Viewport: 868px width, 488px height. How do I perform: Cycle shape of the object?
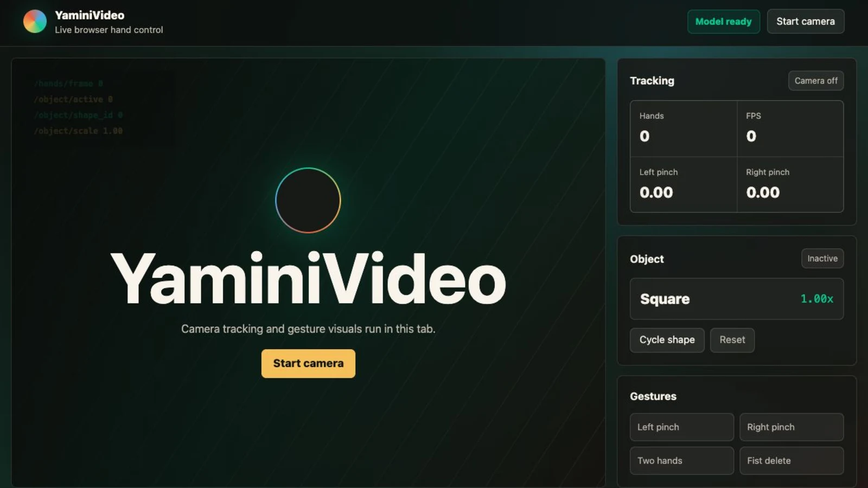[x=667, y=340]
